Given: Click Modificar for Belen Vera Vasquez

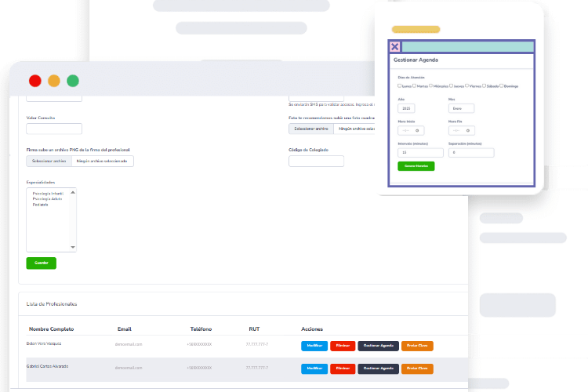Looking at the screenshot, I should tap(314, 346).
